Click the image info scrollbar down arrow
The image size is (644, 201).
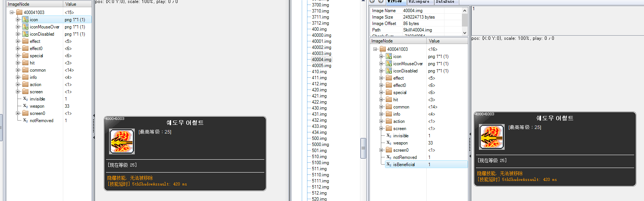[465, 33]
